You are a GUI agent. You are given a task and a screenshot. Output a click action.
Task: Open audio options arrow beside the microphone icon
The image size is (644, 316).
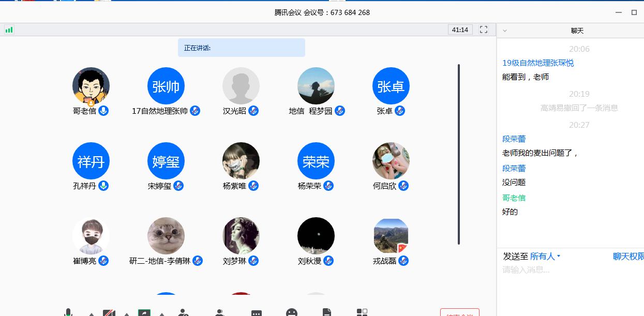(92, 312)
